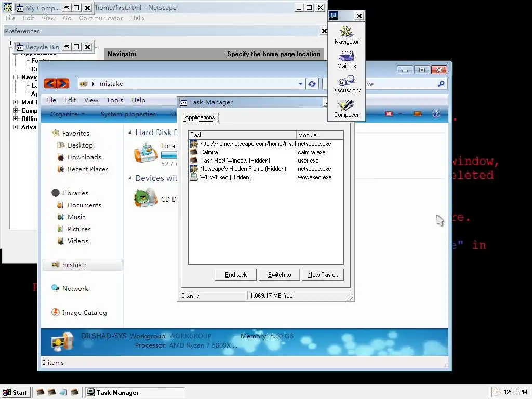
Task: Select Documents under Libraries
Action: pyautogui.click(x=84, y=205)
